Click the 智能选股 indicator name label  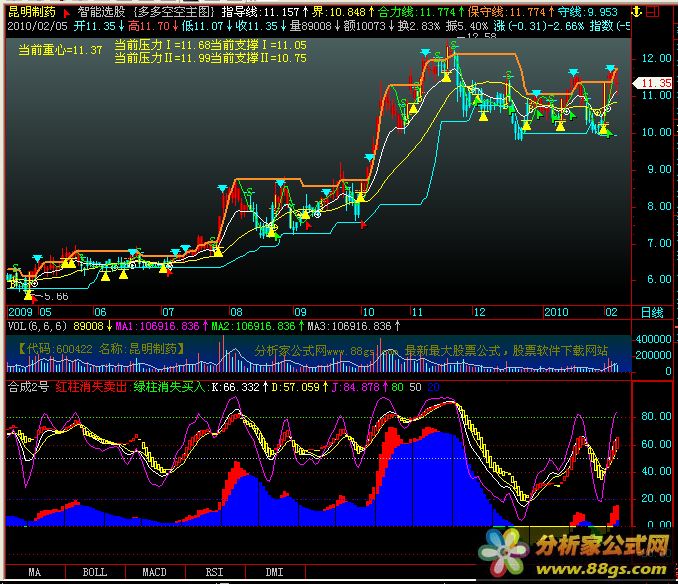coord(103,7)
